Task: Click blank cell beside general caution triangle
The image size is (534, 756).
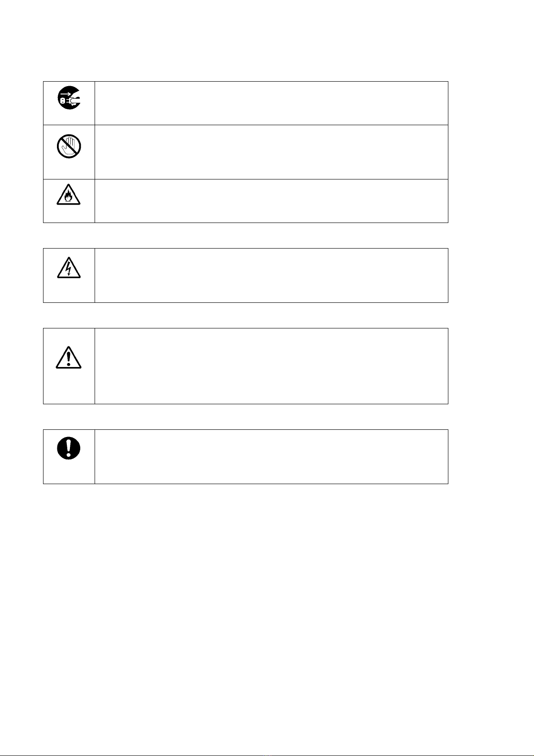Action: coord(271,366)
